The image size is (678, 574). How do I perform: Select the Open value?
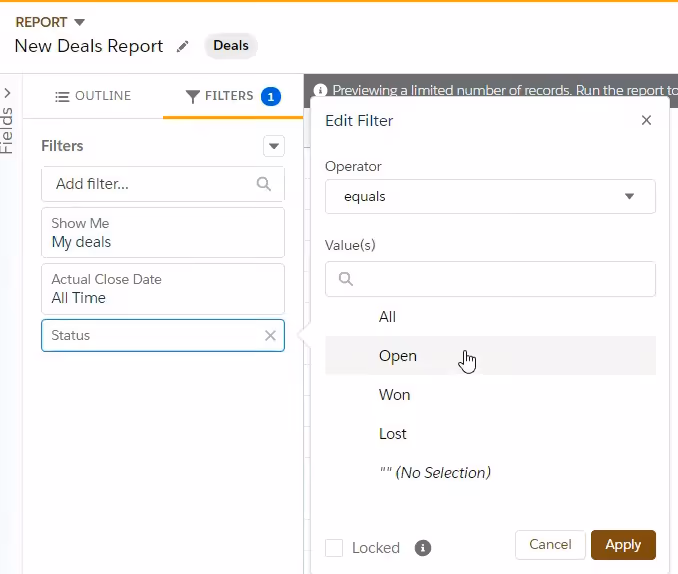(490, 356)
